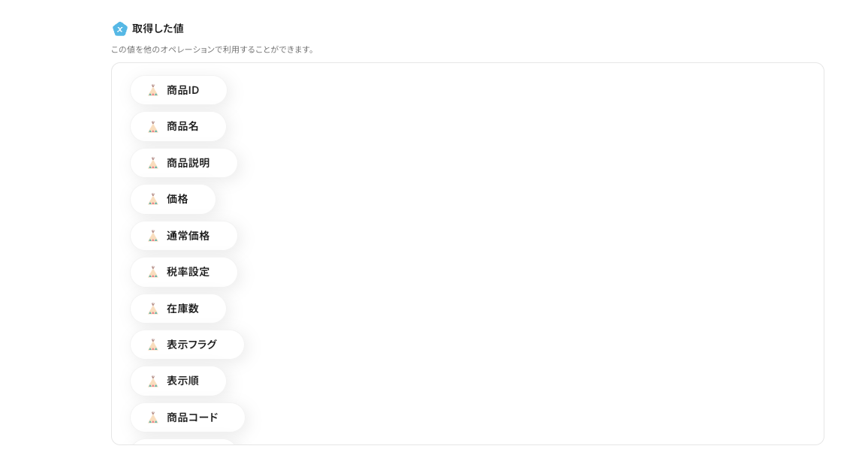Click the icon beside 商品ID
Screen dimensions: 868x473
pos(153,90)
